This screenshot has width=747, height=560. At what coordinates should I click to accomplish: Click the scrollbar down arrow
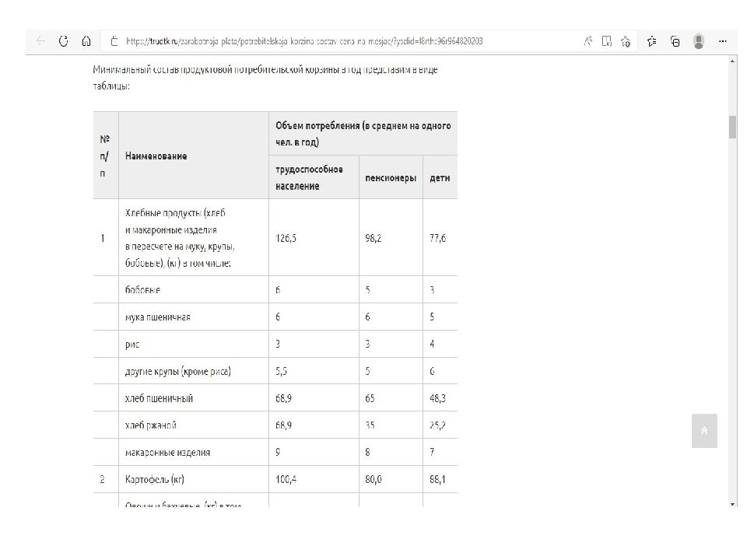pos(732,504)
